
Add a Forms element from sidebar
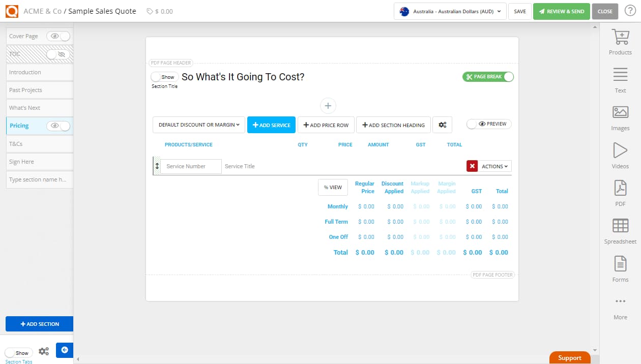click(620, 268)
